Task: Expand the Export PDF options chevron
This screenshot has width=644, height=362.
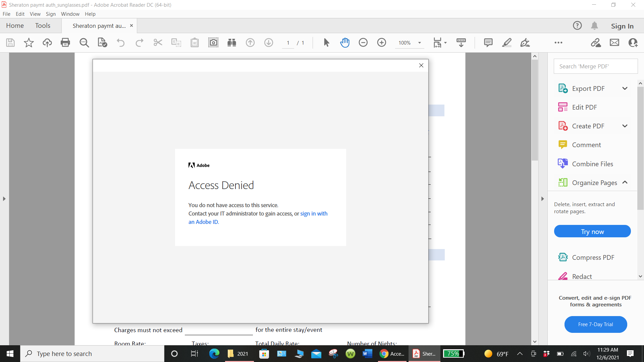Action: 625,88
